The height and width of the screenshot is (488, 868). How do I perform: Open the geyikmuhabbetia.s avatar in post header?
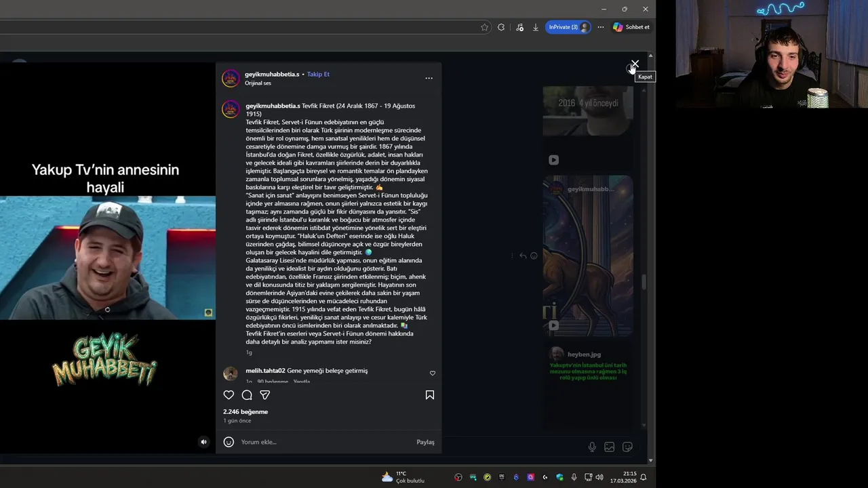coord(231,78)
